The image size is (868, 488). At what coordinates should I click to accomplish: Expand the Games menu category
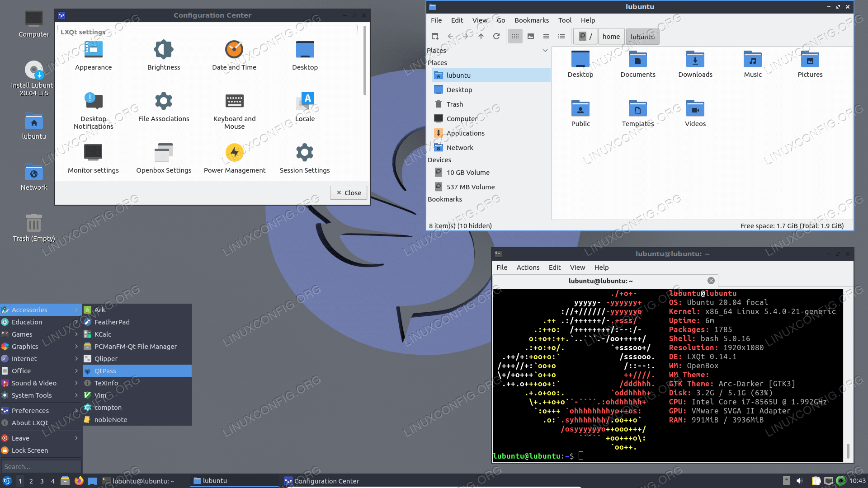(x=41, y=334)
